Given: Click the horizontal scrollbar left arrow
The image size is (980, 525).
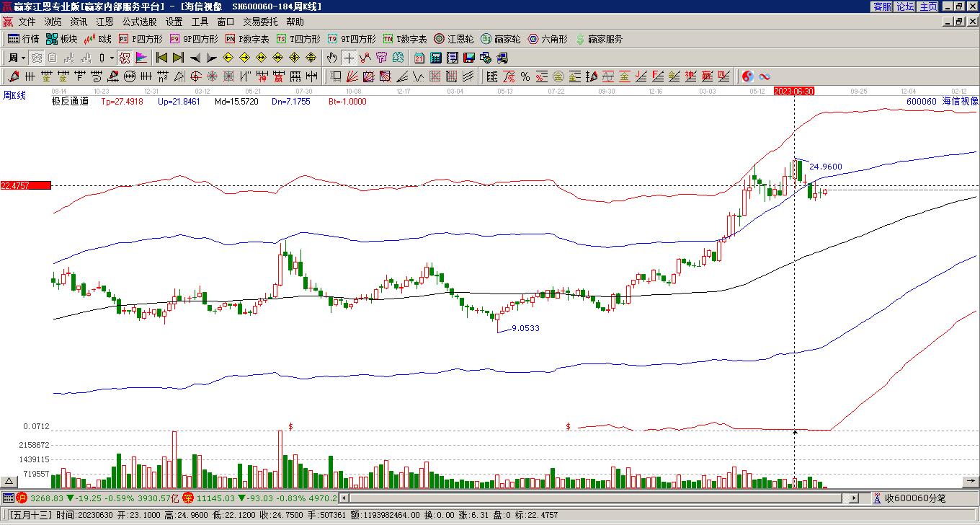Looking at the screenshot, I should tap(344, 498).
